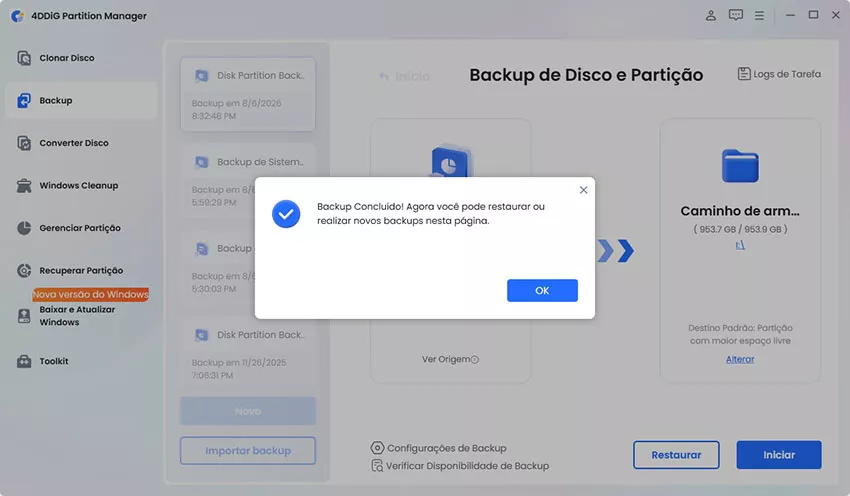Viewport: 850px width, 496px height.
Task: Click the Baixar e Atualizar Windows icon
Action: click(24, 316)
